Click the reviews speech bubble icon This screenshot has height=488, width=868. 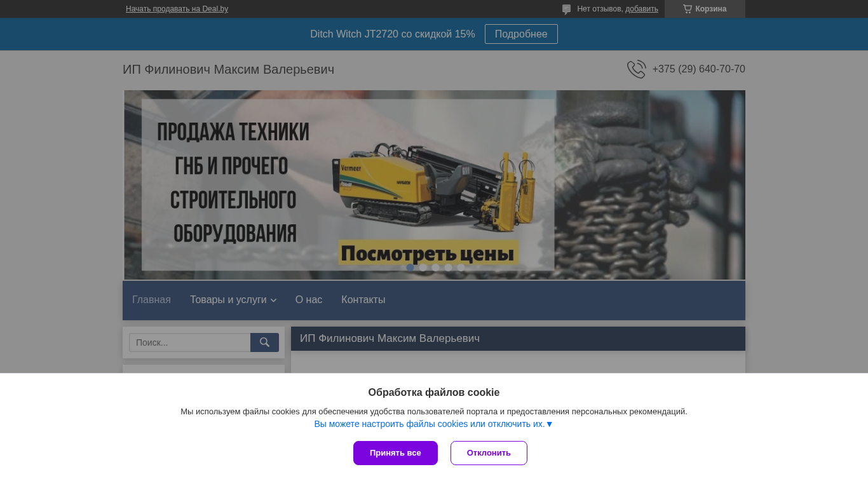566,9
